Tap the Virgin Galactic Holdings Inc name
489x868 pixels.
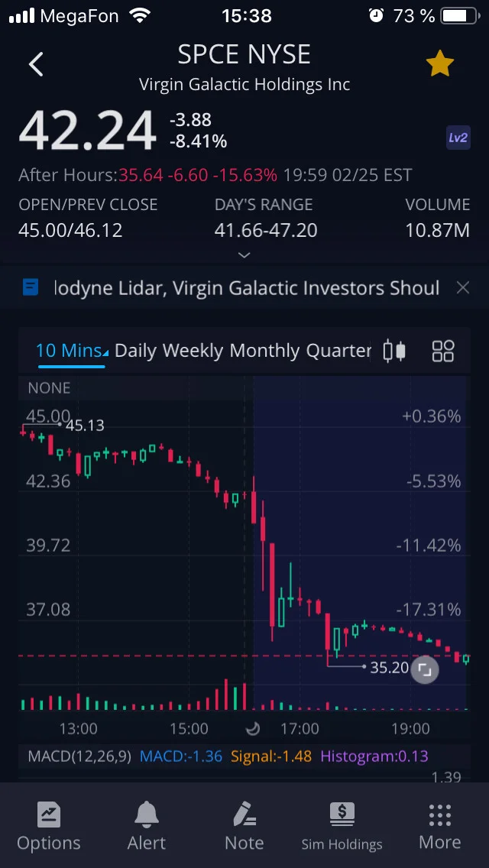[244, 84]
